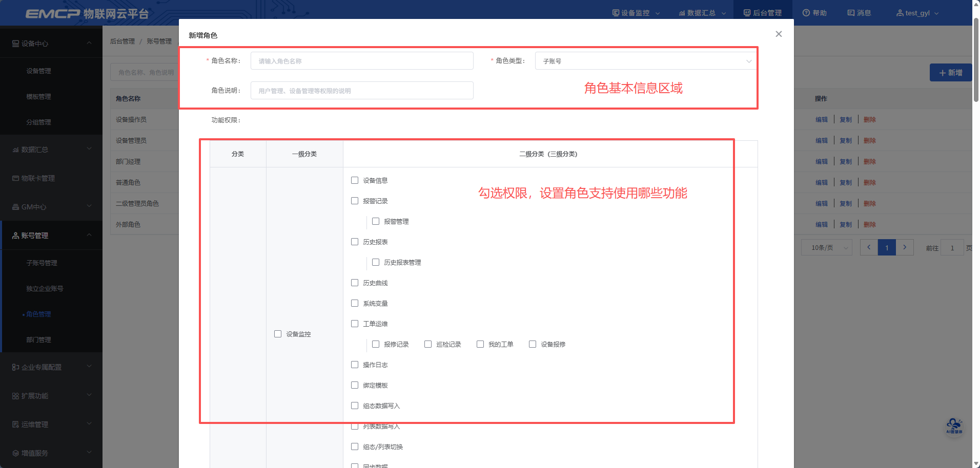Check the 报警管理 checkbox
Screen dimensions: 980x468
pyautogui.click(x=376, y=221)
